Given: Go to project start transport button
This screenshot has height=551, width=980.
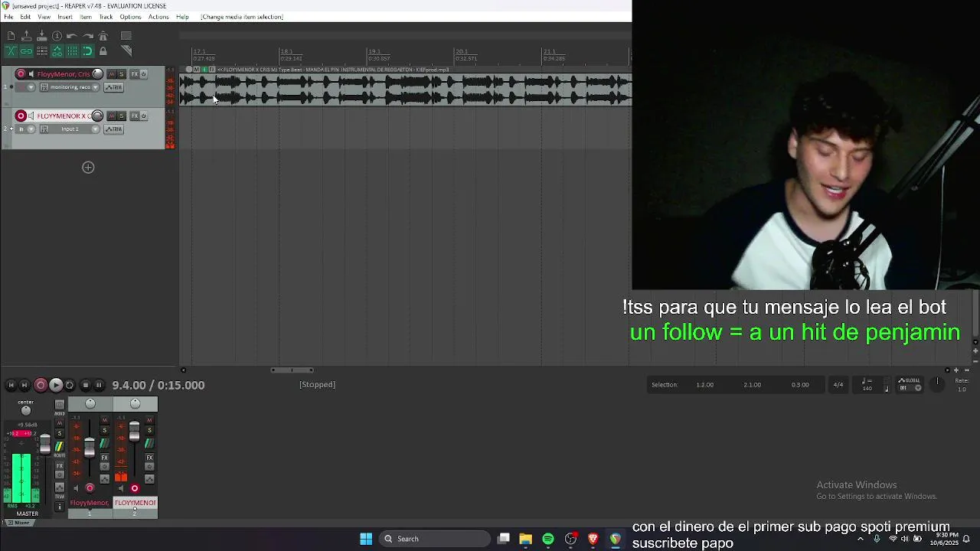Looking at the screenshot, I should tap(11, 385).
